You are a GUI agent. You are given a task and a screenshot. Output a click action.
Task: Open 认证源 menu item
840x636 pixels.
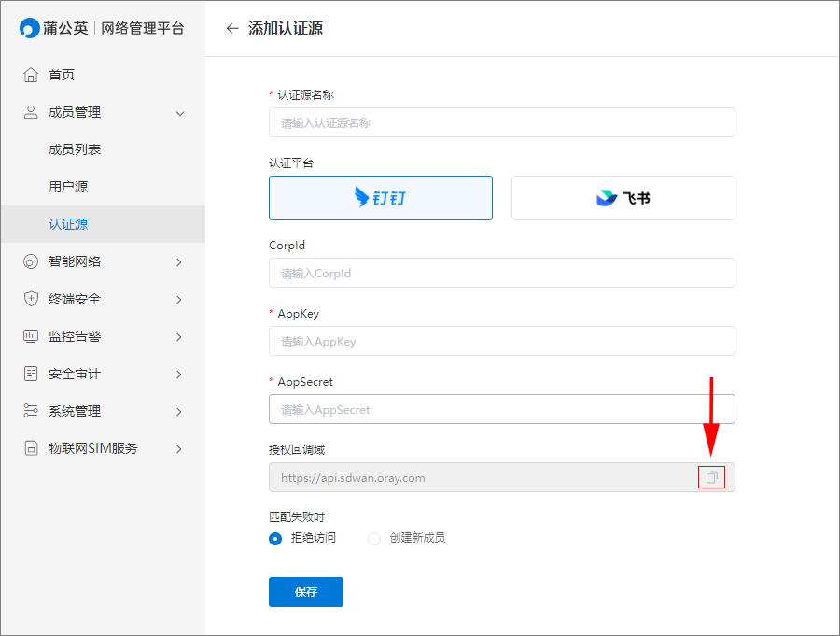(x=103, y=224)
